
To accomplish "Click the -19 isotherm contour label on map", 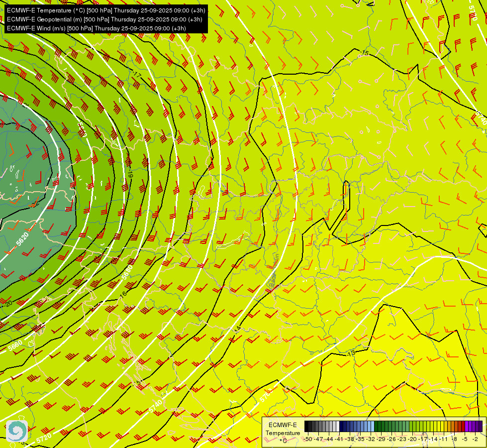I will click(130, 174).
